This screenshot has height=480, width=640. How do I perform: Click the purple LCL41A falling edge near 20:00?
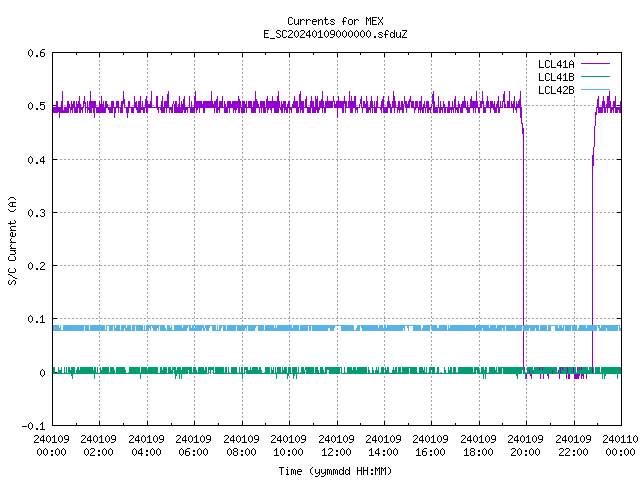pos(523,245)
